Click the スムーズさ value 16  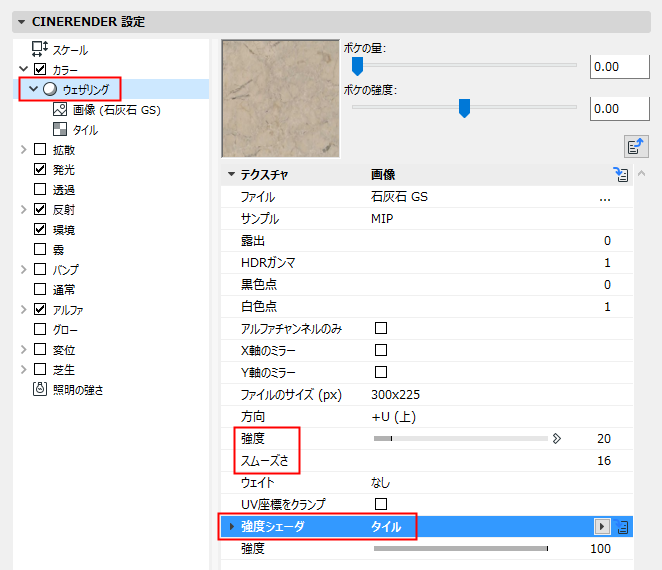pyautogui.click(x=604, y=461)
